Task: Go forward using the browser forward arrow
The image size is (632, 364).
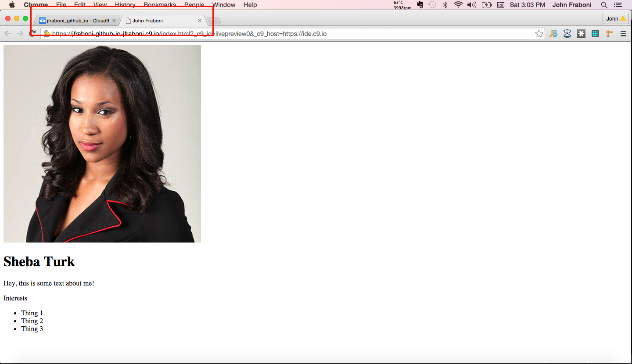Action: 20,34
